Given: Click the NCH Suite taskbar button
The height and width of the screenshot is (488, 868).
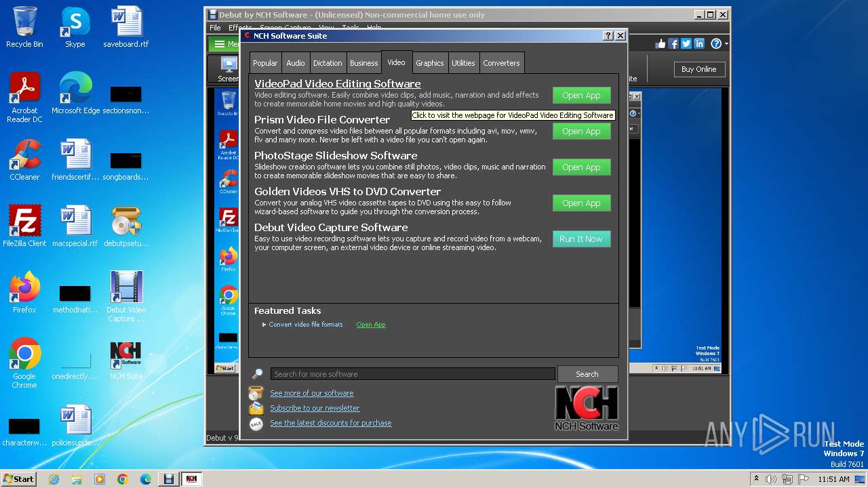Looking at the screenshot, I should tap(191, 479).
